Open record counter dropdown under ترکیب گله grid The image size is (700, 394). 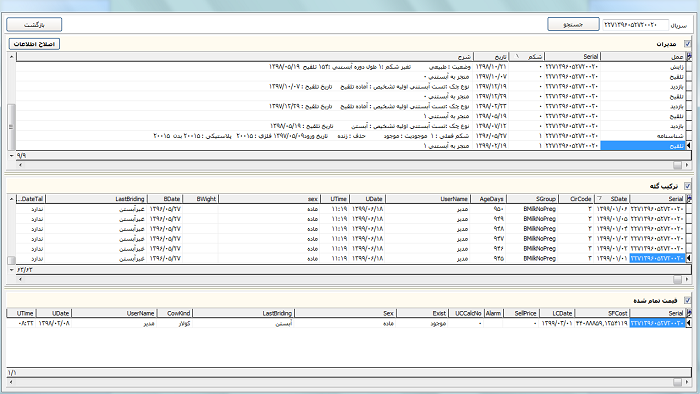12,270
